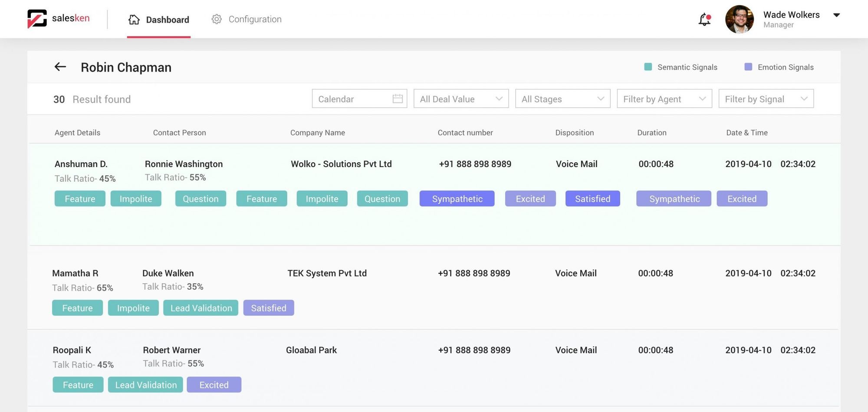Select contact Ronnie Washington
The height and width of the screenshot is (412, 868).
pos(184,164)
